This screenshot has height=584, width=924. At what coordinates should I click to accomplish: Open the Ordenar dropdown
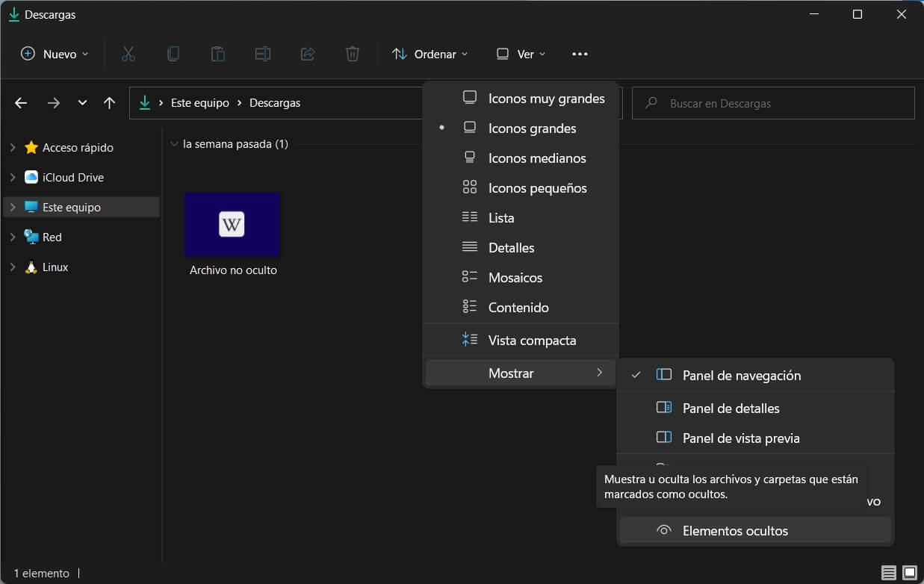point(430,53)
